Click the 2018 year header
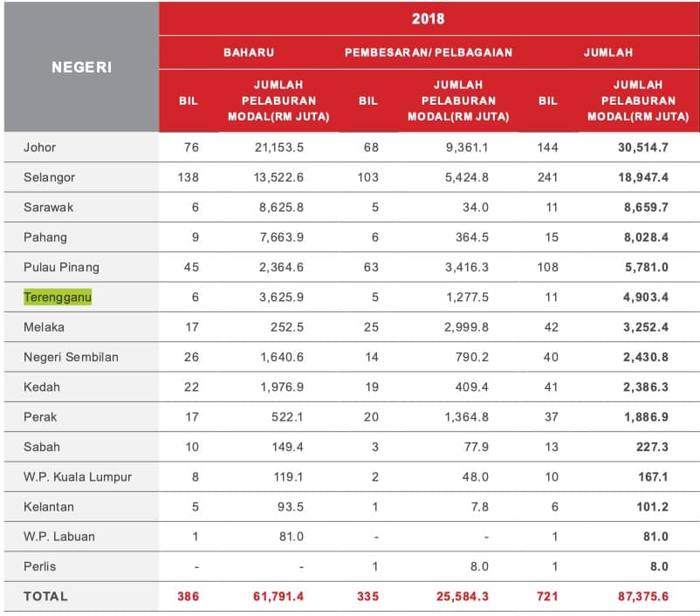Screen dimensions: 700x616 [x=429, y=18]
